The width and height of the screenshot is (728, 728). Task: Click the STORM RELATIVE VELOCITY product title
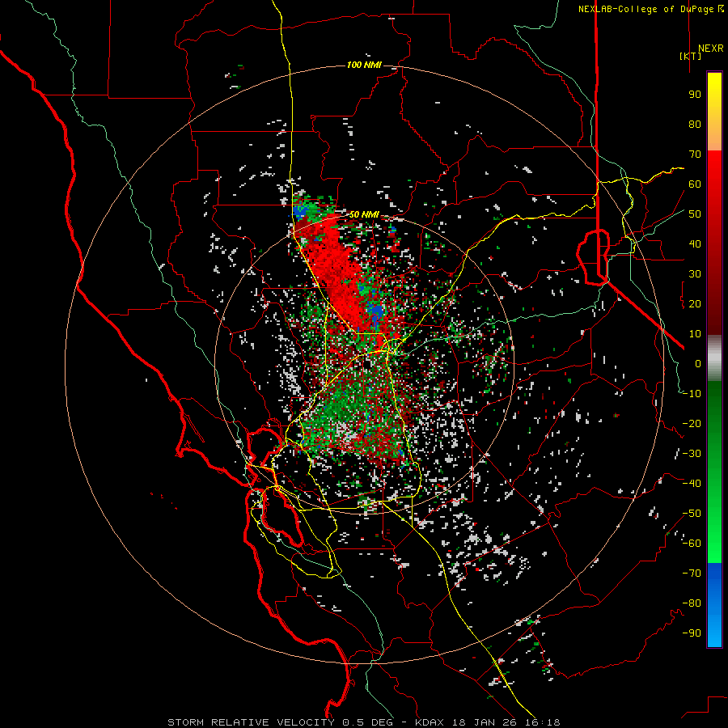(x=252, y=722)
